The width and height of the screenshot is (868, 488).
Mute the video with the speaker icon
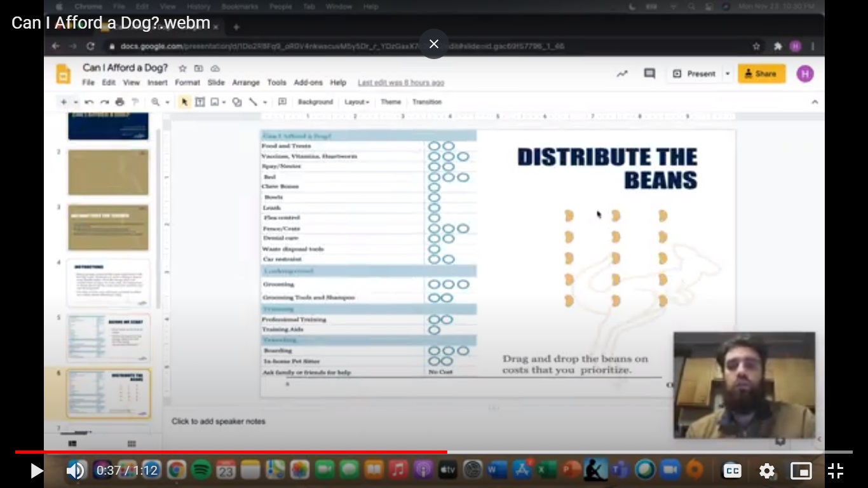[x=76, y=471]
